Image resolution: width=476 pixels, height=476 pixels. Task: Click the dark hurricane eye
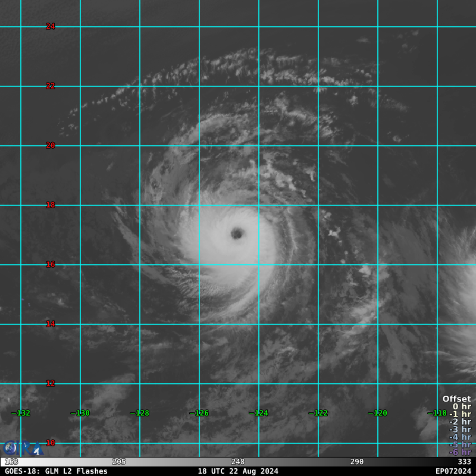237,233
